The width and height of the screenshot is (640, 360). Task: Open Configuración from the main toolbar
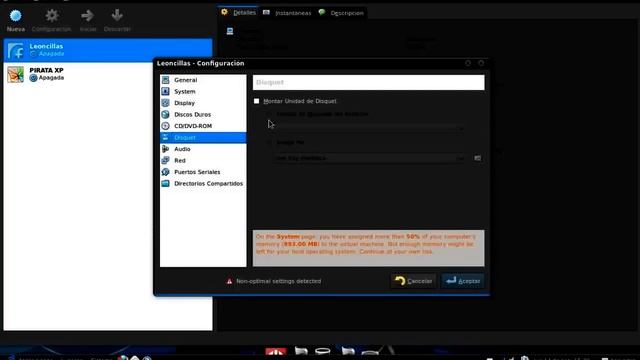[x=51, y=20]
